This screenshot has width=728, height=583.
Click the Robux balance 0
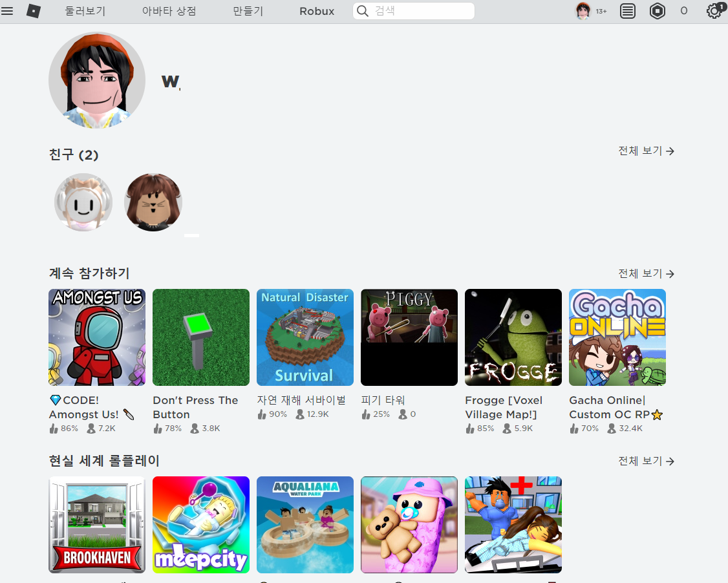pos(684,11)
